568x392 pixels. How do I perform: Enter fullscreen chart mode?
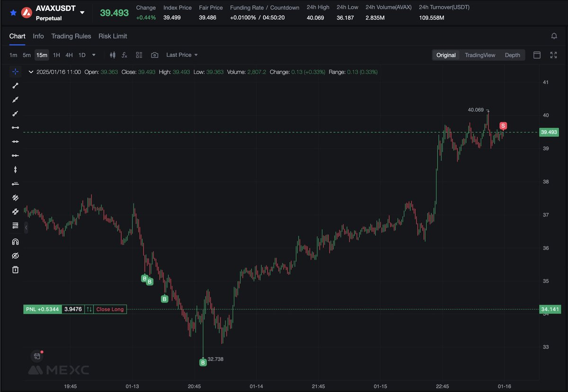pyautogui.click(x=553, y=55)
